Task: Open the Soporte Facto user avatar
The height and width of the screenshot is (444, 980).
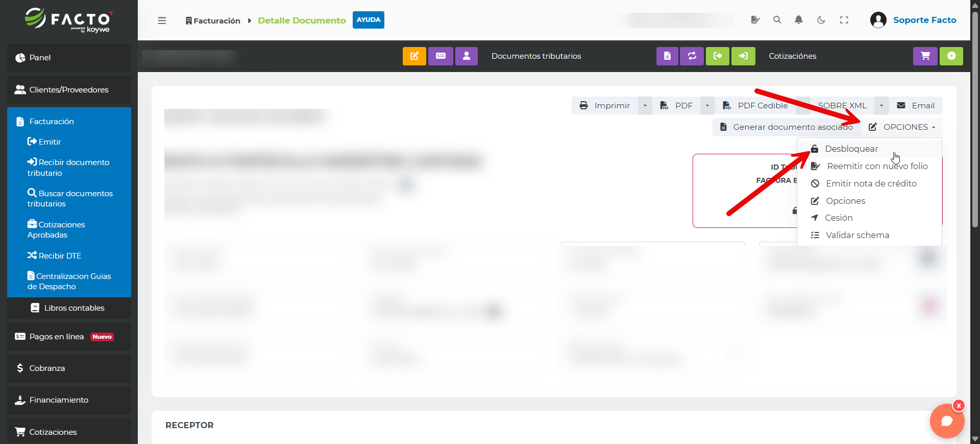Action: [878, 20]
